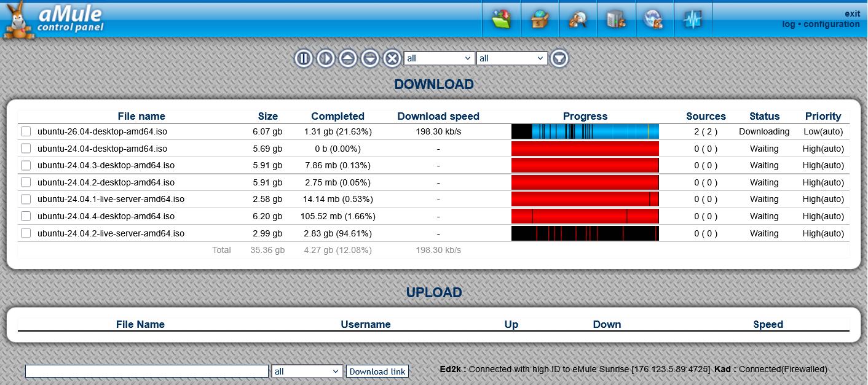Open the Transfers page folder icon
This screenshot has width=868, height=385.
pos(502,20)
